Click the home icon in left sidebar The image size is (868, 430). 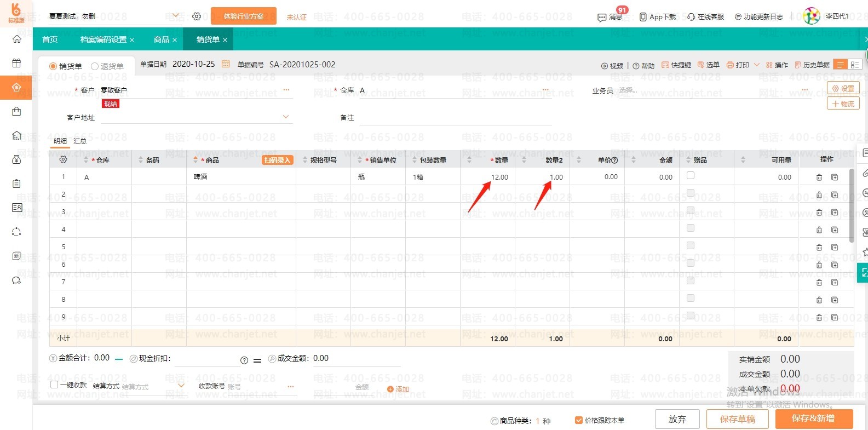point(16,39)
